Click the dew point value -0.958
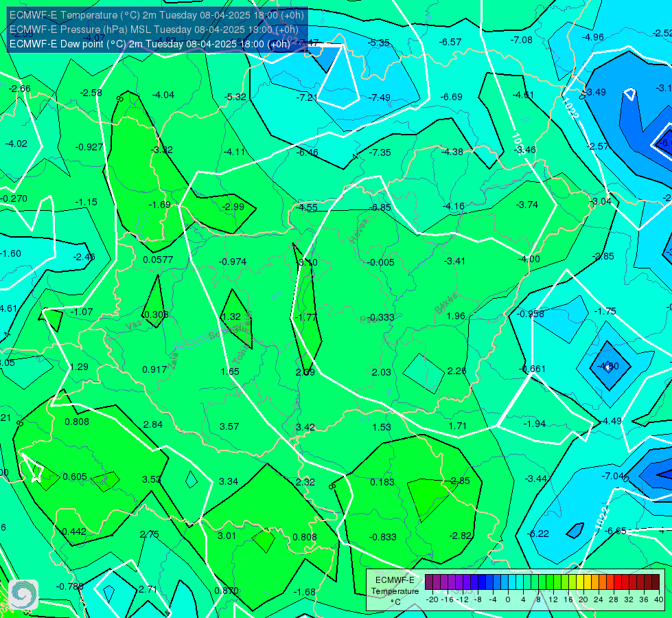The width and height of the screenshot is (672, 618). 531,314
